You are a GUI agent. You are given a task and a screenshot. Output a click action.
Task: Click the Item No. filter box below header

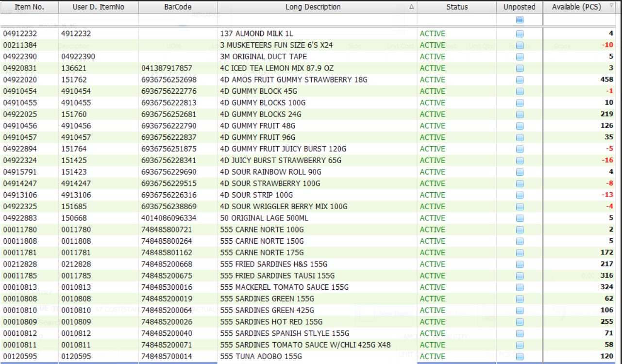click(x=29, y=20)
